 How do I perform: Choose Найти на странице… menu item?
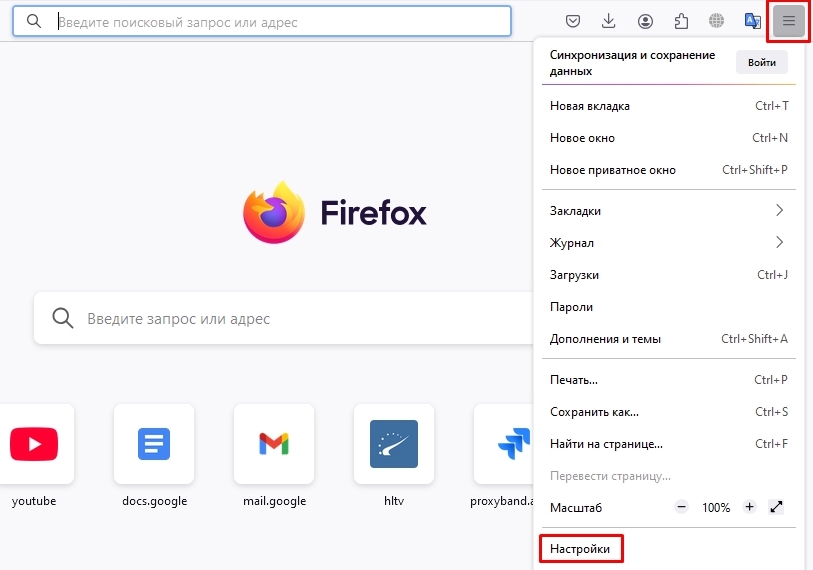click(669, 444)
